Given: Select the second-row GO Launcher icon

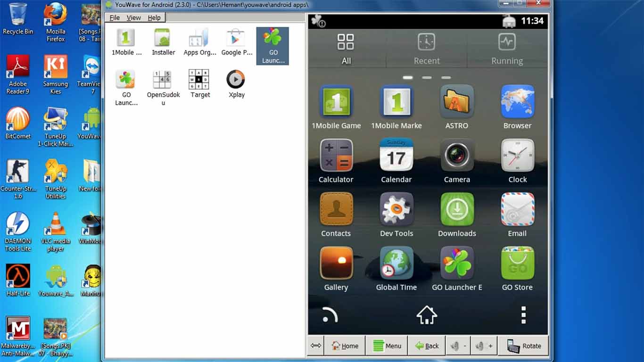Looking at the screenshot, I should pyautogui.click(x=126, y=88).
